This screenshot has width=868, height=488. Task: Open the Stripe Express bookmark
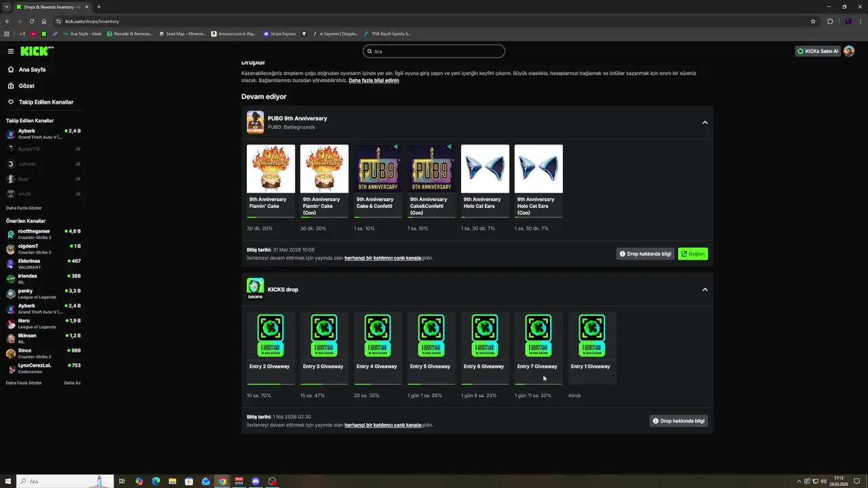click(x=280, y=33)
